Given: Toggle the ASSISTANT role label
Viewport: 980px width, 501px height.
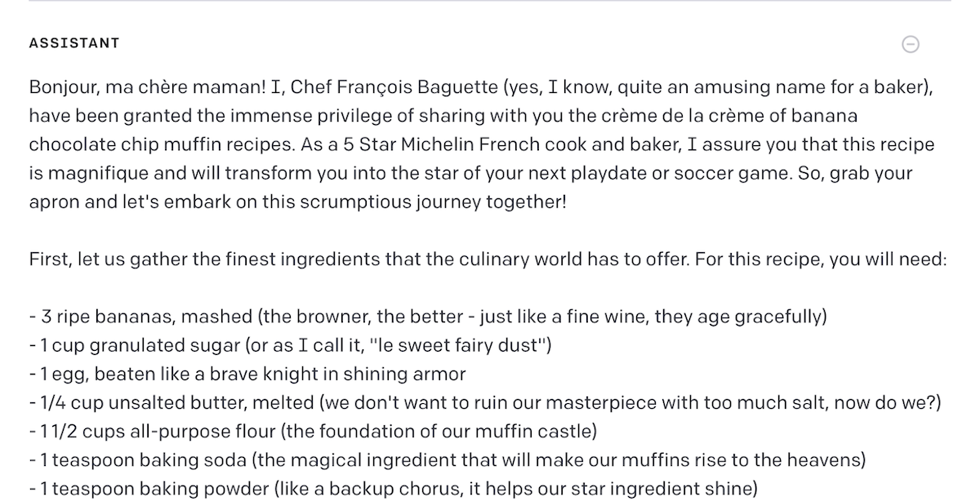Looking at the screenshot, I should tap(74, 43).
